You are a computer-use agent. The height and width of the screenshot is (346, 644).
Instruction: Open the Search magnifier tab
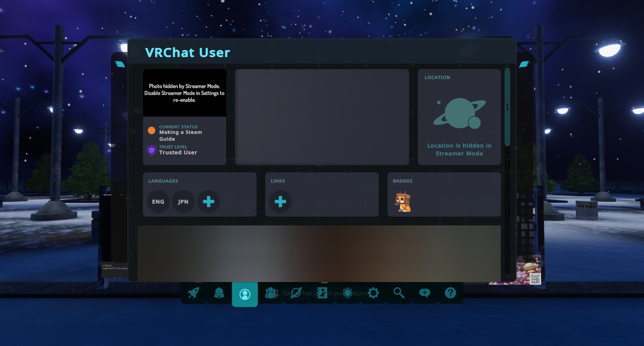[x=399, y=293]
